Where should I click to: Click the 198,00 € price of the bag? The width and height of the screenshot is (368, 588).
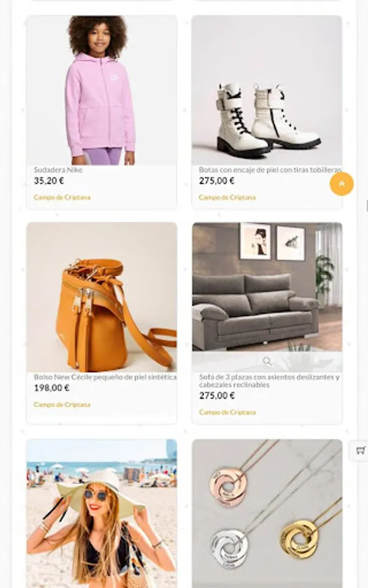(52, 388)
